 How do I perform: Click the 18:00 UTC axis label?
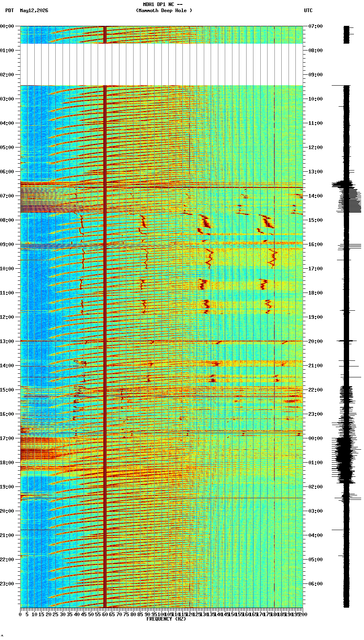click(316, 293)
